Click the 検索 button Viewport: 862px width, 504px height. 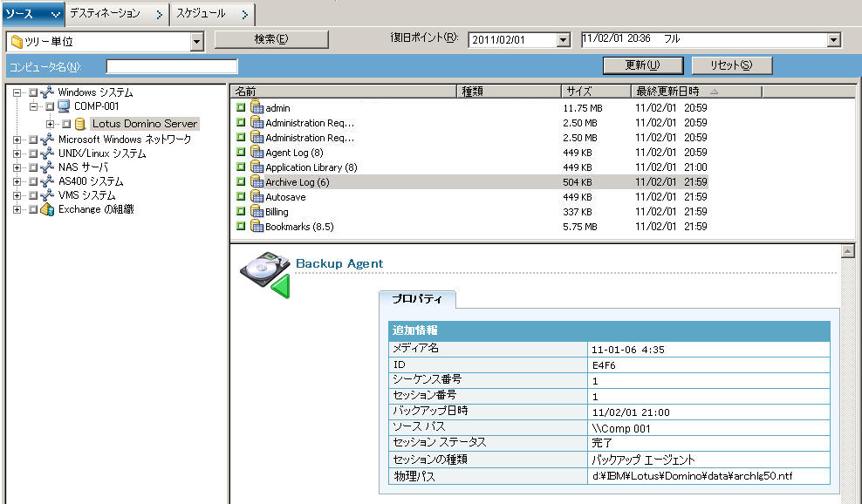271,39
